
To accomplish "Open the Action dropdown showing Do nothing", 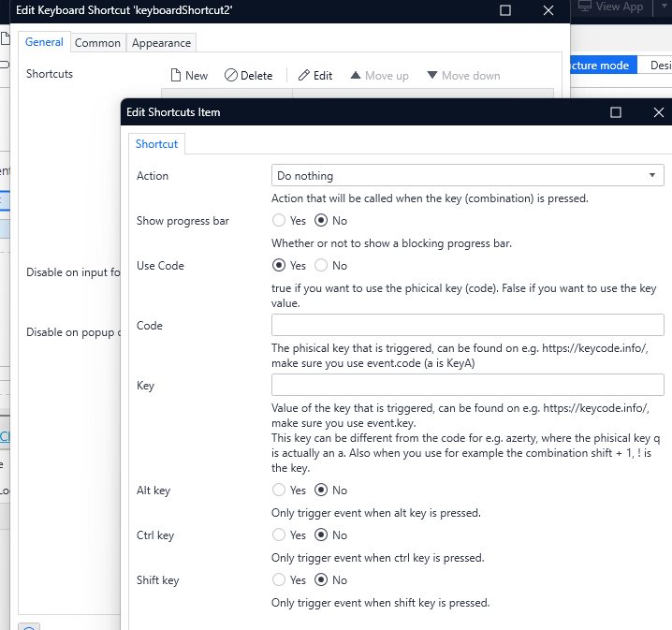I will click(468, 175).
